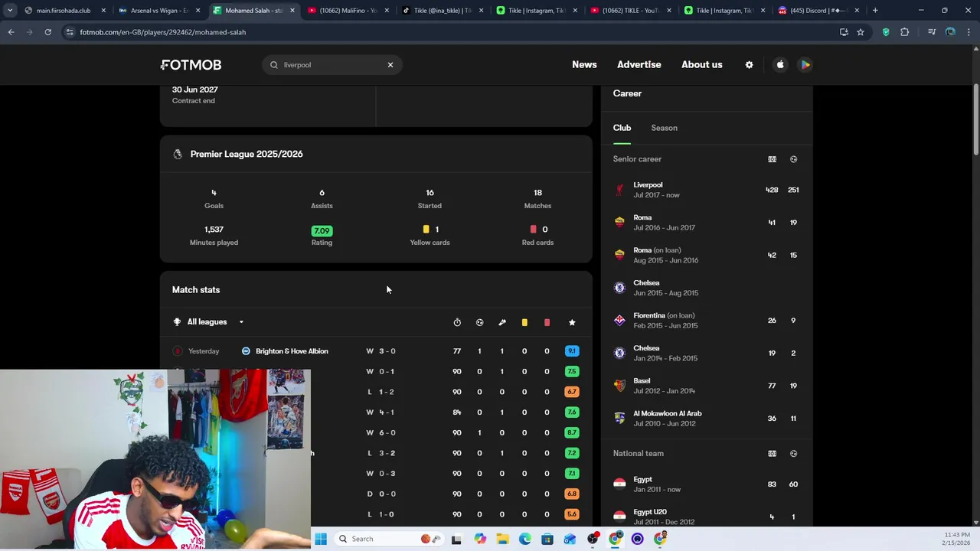The height and width of the screenshot is (551, 980).
Task: Click the assists boot column icon
Action: coord(502,322)
